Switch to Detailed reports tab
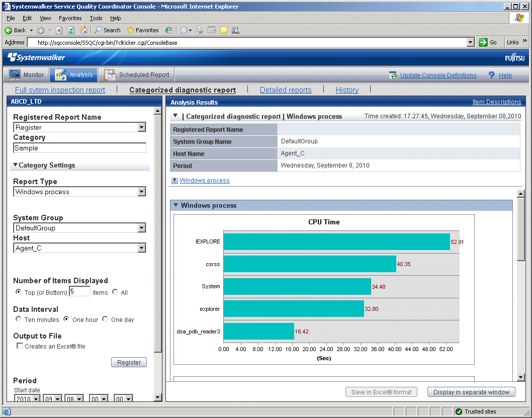Viewport: 532px width, 418px height. [286, 90]
